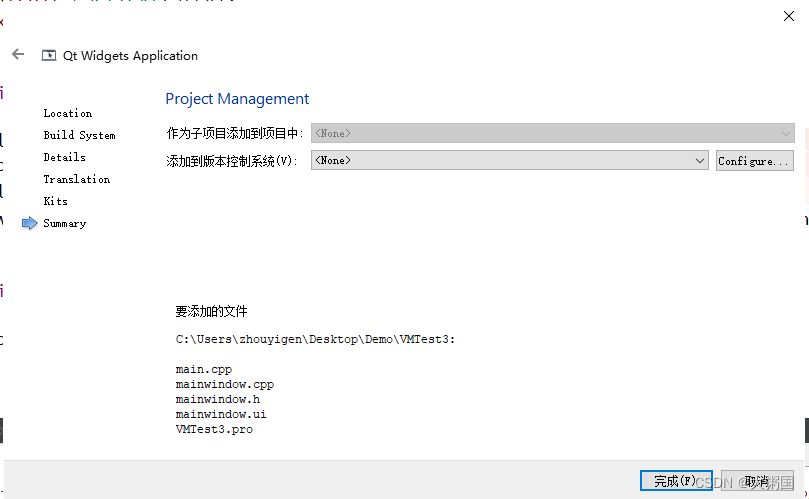Image resolution: width=809 pixels, height=499 pixels.
Task: Click mainwindow.h in the file list
Action: pos(218,399)
